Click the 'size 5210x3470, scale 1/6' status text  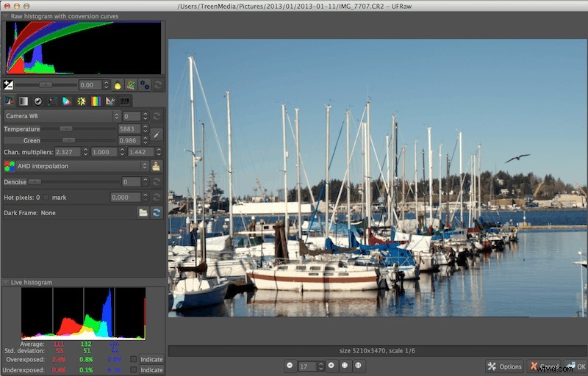[377, 351]
